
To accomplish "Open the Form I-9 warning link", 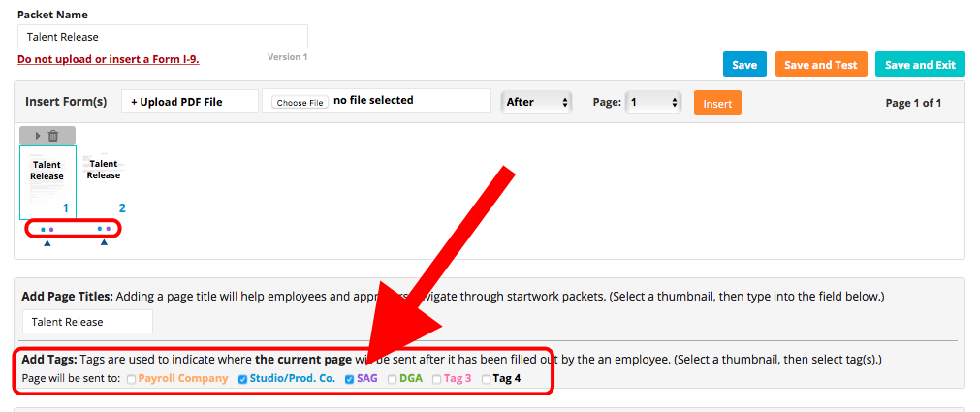I will [x=109, y=59].
